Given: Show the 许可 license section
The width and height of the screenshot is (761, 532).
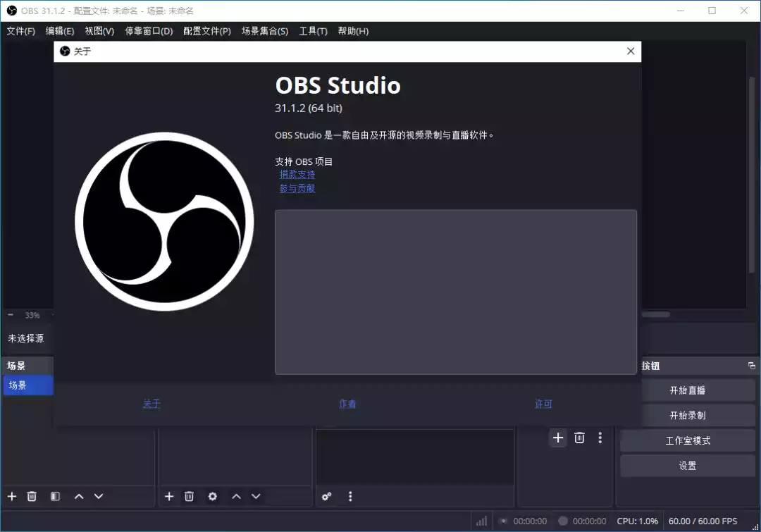Looking at the screenshot, I should [543, 403].
